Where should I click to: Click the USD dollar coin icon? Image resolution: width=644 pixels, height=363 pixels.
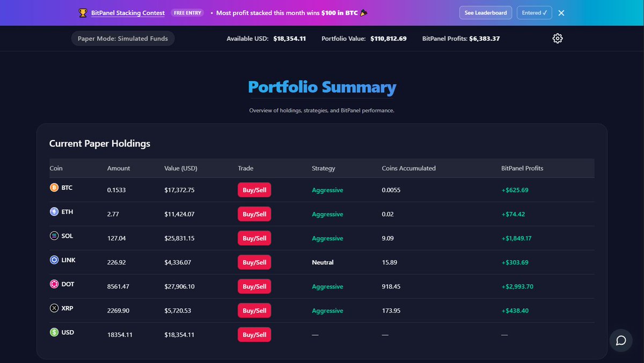point(53,332)
